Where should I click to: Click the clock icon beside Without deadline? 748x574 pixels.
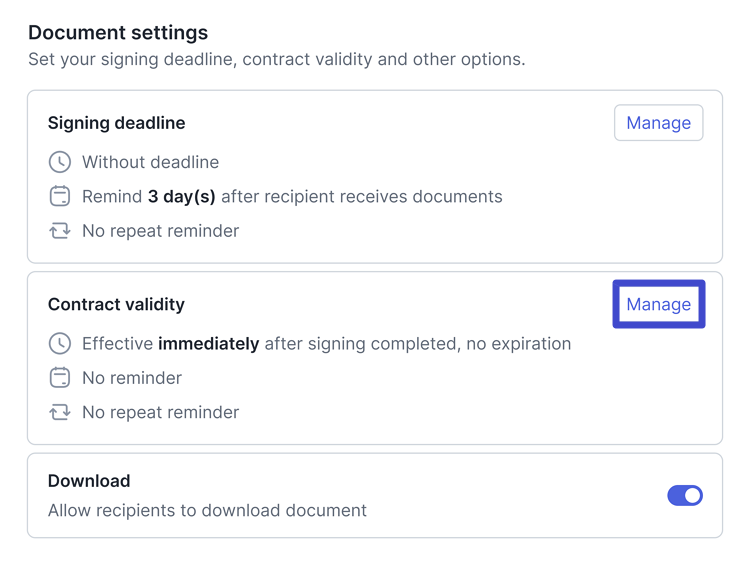pos(60,162)
